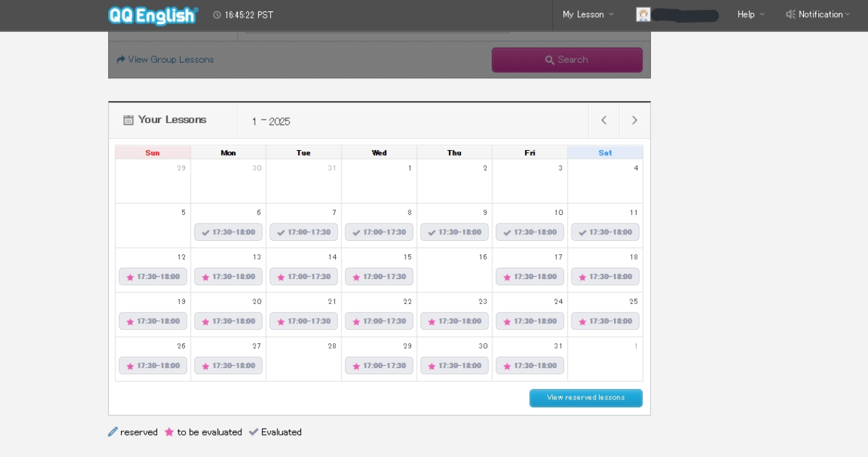Go to the previous month arrow
Viewport: 868px width, 457px height.
[604, 120]
